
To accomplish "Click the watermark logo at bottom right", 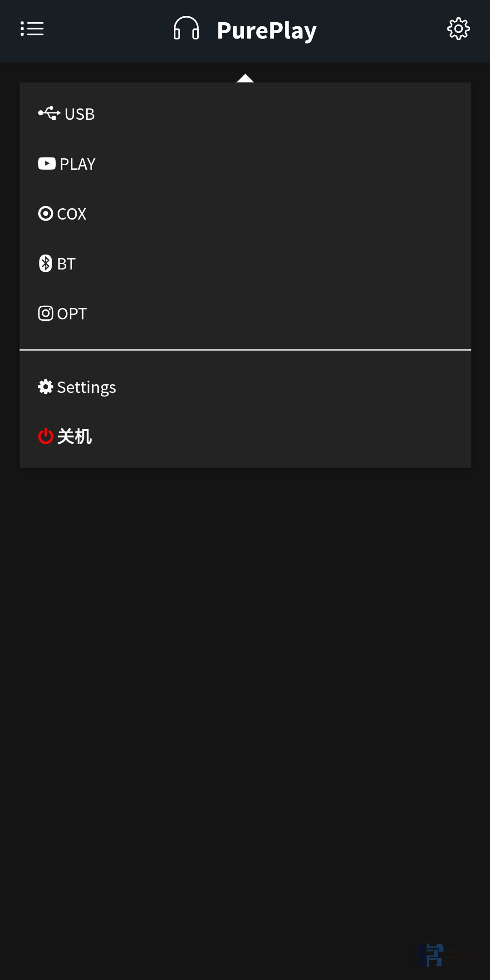I will coord(445,955).
